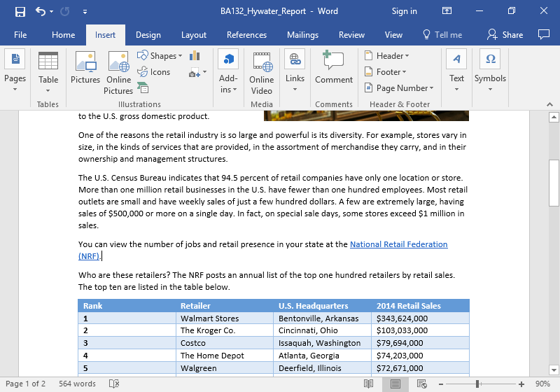Switch to the References tab
This screenshot has width=560, height=392.
(246, 35)
